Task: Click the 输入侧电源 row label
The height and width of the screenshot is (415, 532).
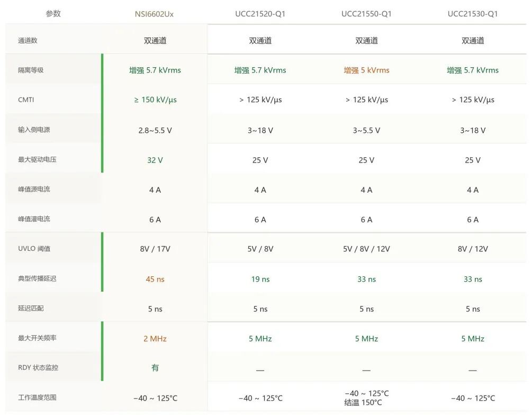Action: coord(34,130)
